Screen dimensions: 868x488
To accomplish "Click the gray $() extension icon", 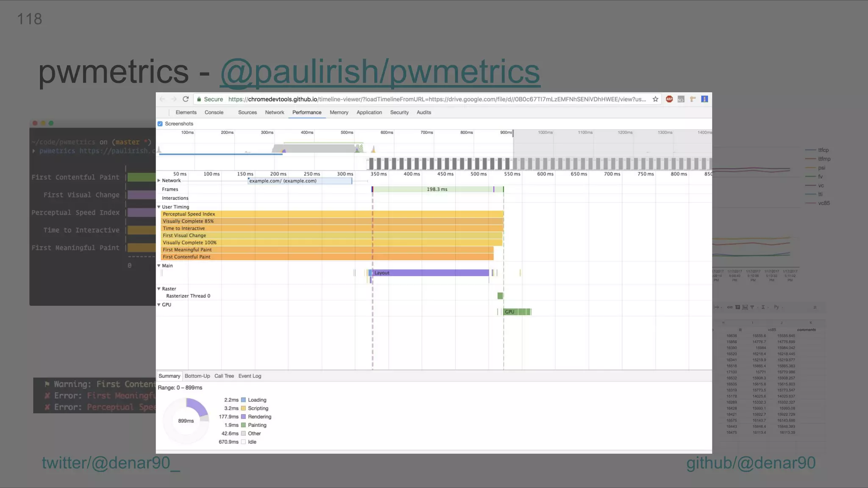I will coord(681,99).
